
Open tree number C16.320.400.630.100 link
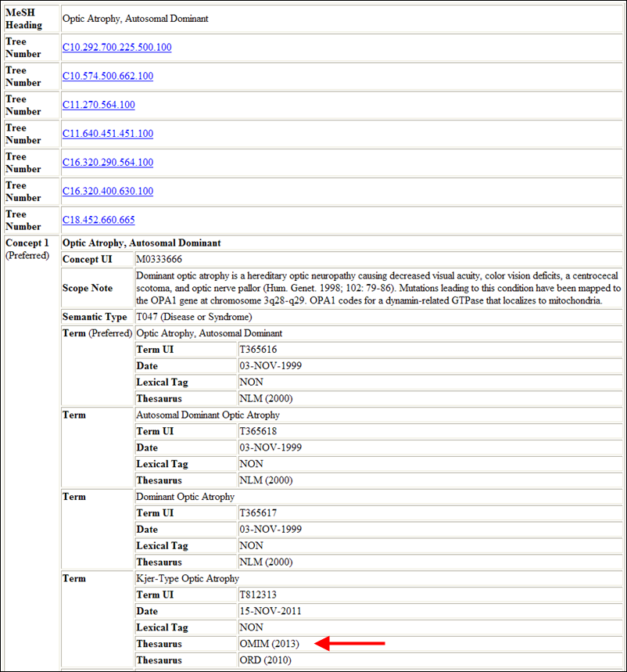coord(108,191)
